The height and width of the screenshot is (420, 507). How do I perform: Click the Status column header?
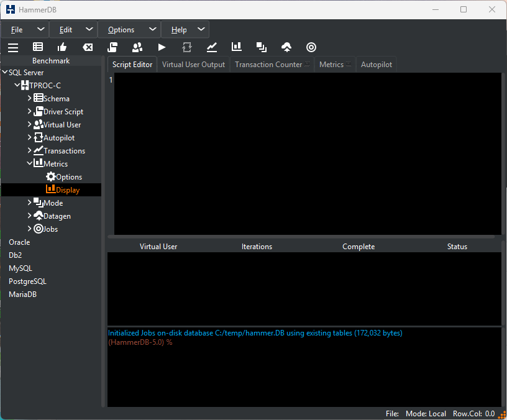[457, 247]
